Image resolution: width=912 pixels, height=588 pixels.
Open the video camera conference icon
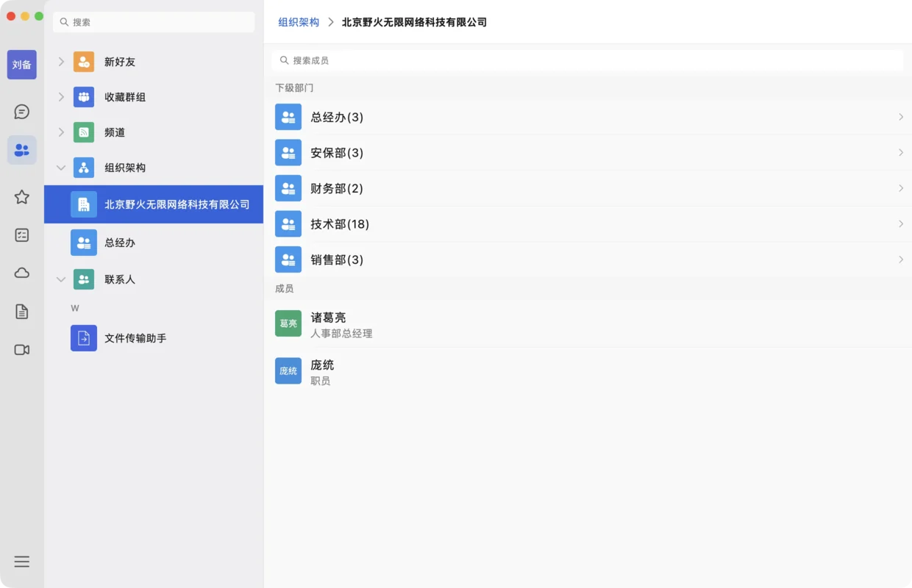pyautogui.click(x=22, y=350)
